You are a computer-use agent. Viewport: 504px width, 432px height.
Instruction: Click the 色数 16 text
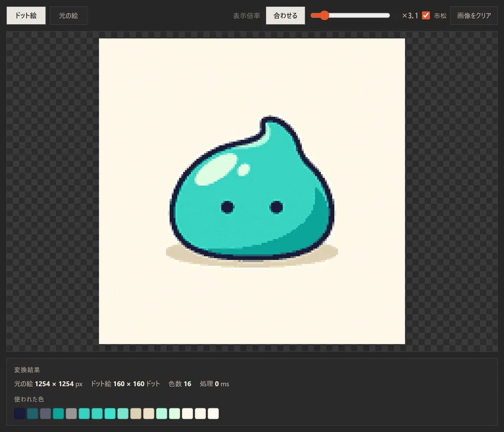[x=180, y=384]
